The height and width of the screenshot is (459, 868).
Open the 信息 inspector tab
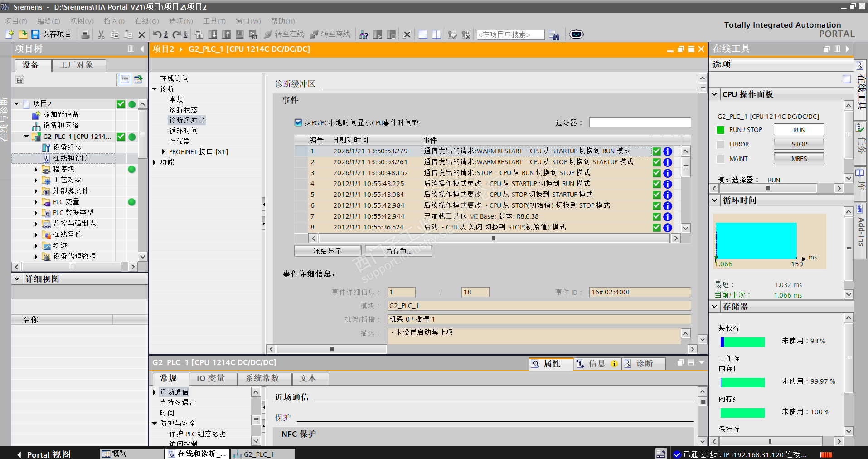(596, 364)
